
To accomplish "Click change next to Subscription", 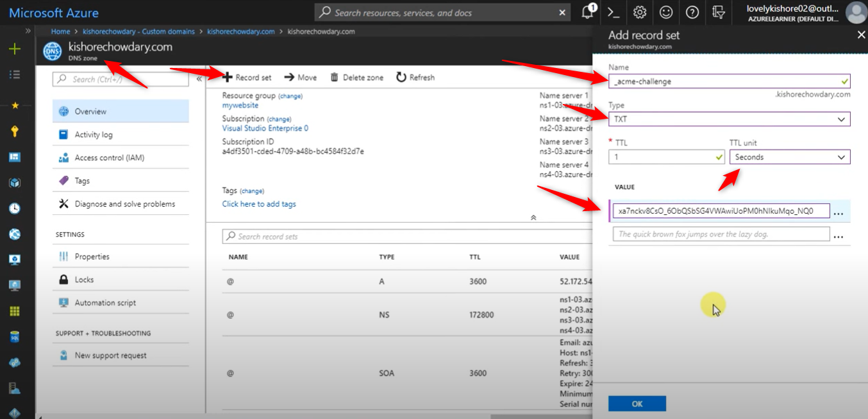I will tap(279, 119).
